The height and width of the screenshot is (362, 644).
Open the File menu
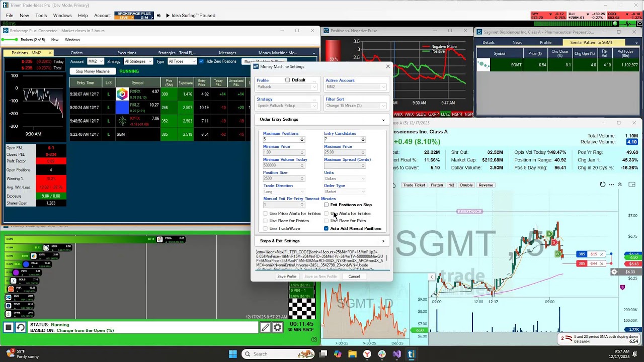point(10,16)
